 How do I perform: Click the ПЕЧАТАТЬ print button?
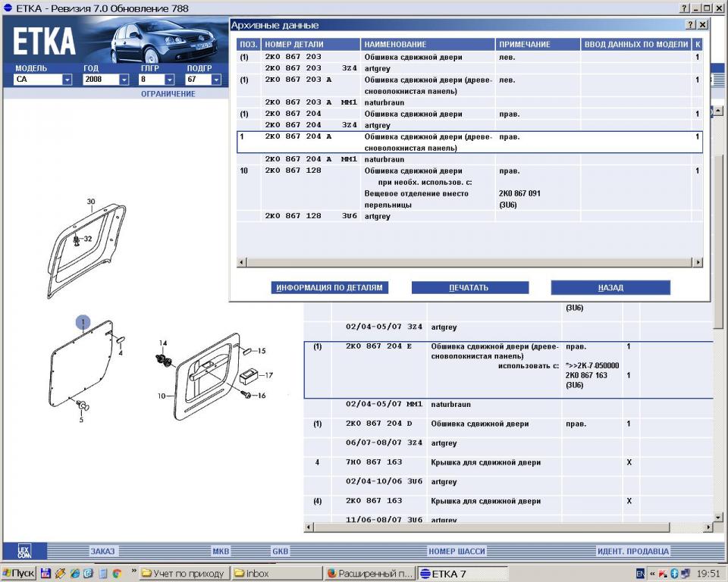[470, 288]
